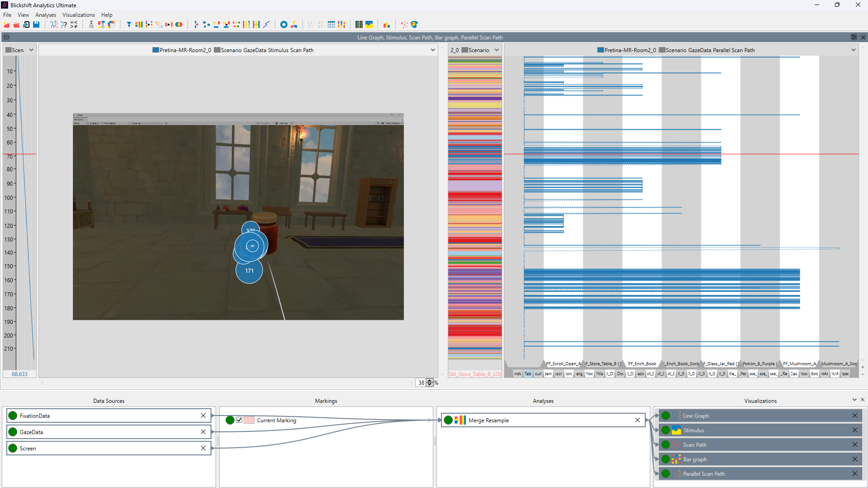Click the film strip toolbar icon
Image resolution: width=868 pixels, height=488 pixels.
point(359,24)
